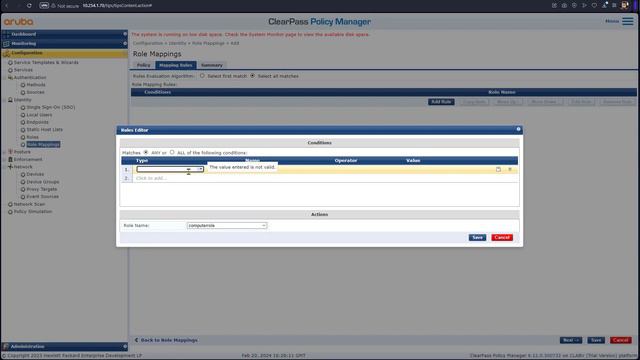Image resolution: width=640 pixels, height=360 pixels.
Task: Cancel the Rules Editor dialog
Action: pyautogui.click(x=502, y=237)
